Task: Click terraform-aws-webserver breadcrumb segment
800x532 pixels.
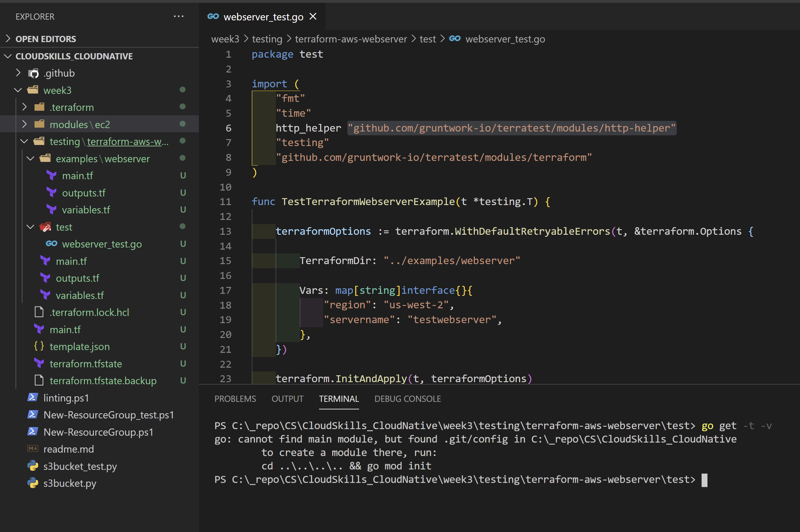Action: click(351, 39)
